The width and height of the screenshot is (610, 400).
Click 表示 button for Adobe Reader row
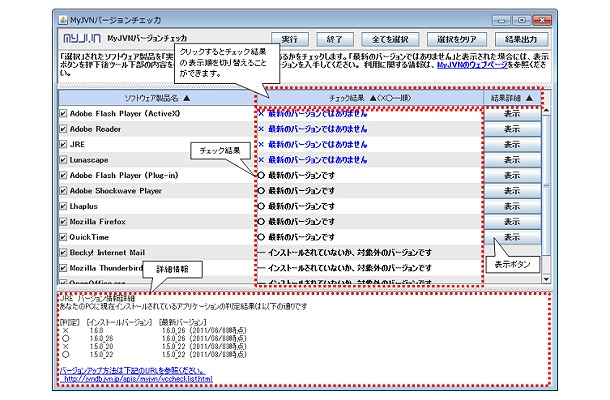[512, 129]
